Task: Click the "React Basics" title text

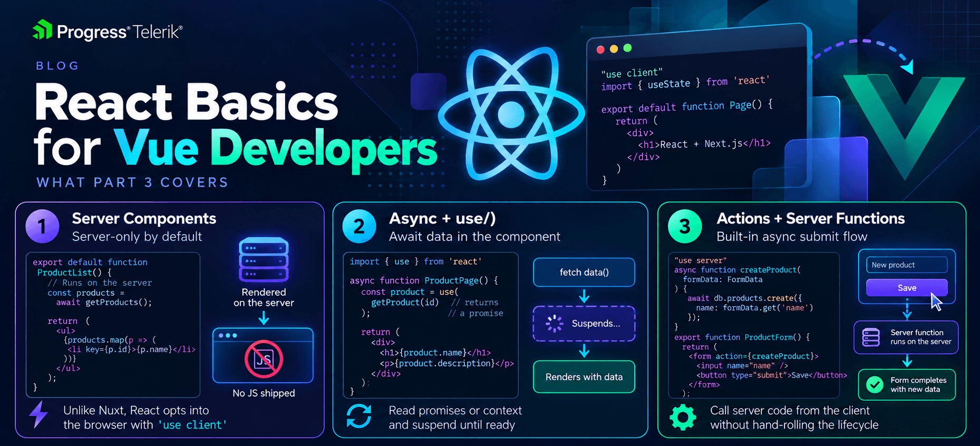Action: (x=187, y=102)
